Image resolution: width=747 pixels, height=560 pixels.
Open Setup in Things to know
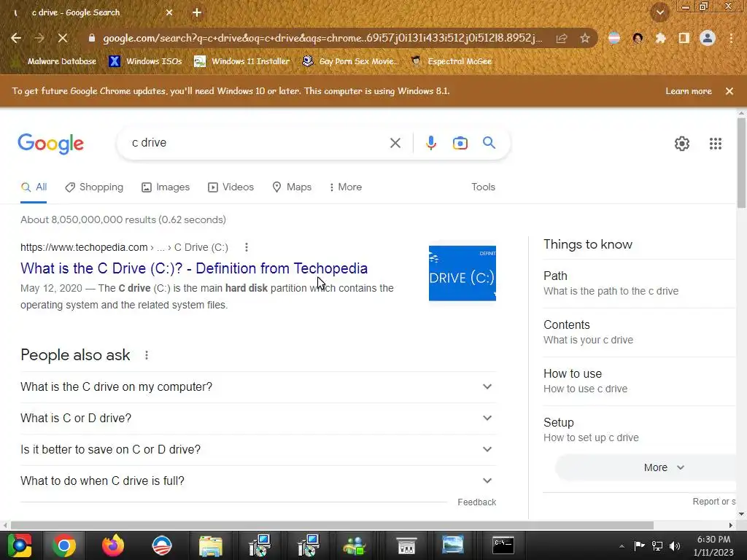click(639, 430)
